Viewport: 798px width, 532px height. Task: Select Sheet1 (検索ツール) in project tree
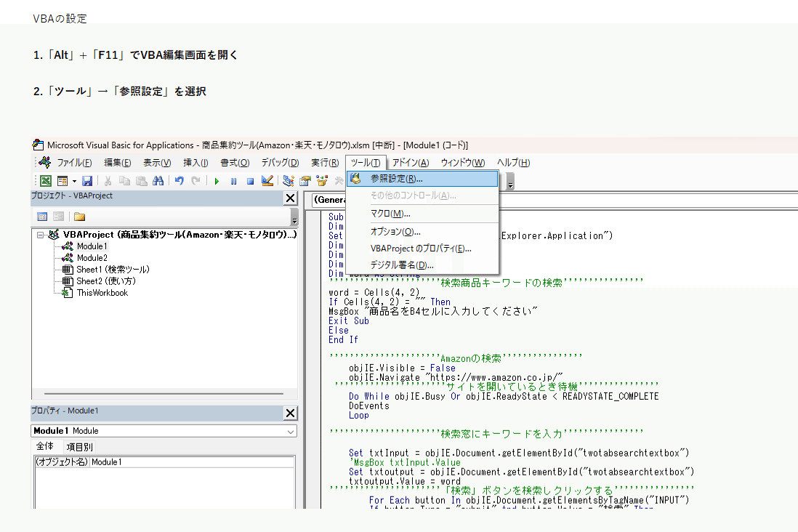point(113,270)
